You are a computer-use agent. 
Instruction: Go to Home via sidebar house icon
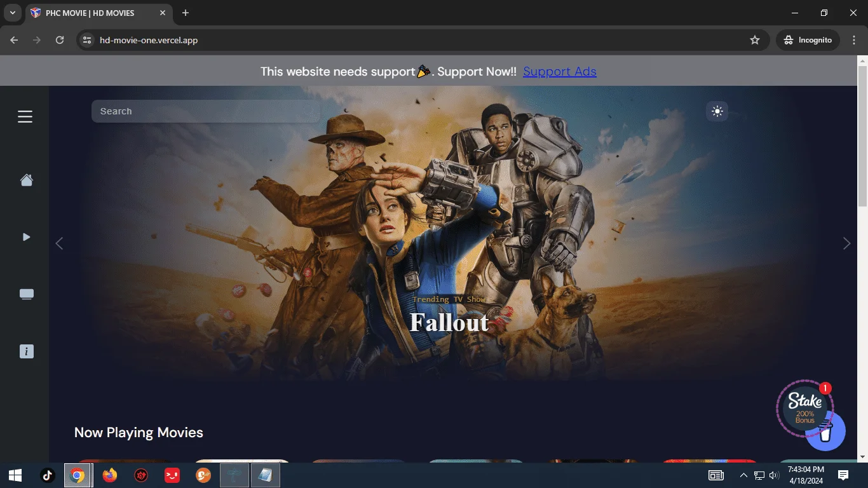tap(26, 180)
